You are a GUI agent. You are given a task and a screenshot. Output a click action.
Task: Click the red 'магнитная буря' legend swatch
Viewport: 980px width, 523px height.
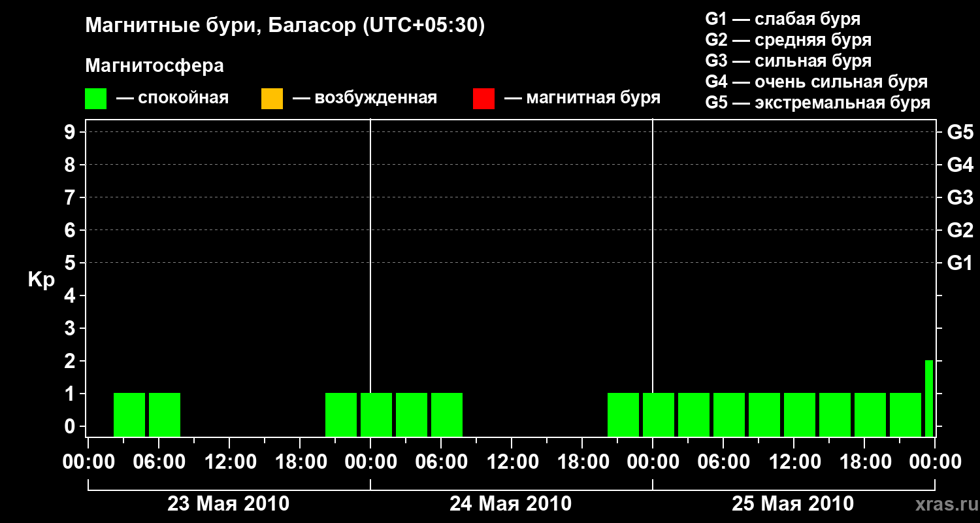click(483, 99)
